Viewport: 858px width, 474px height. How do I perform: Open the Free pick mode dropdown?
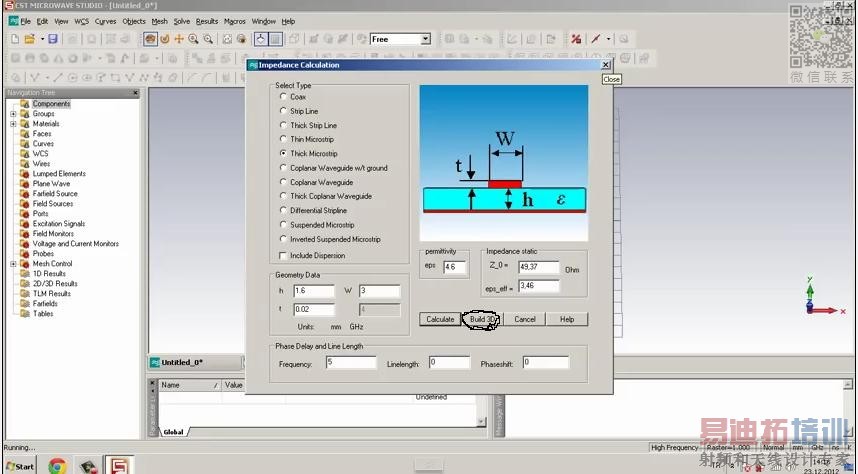425,39
